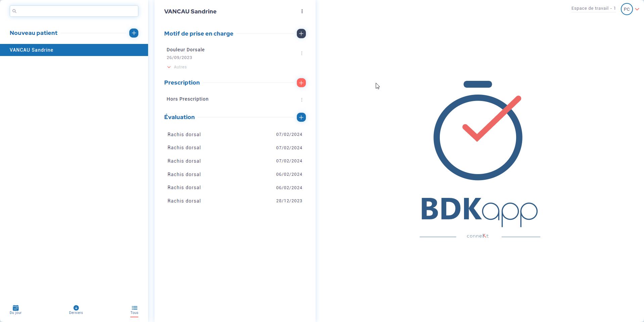Click VANCAU Sandrine panel title
The height and width of the screenshot is (322, 644).
coord(190,11)
